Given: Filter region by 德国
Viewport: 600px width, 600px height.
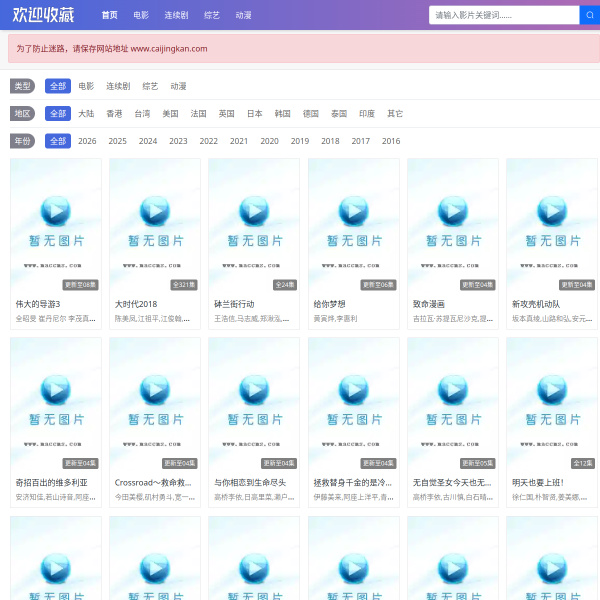Looking at the screenshot, I should click(x=311, y=114).
